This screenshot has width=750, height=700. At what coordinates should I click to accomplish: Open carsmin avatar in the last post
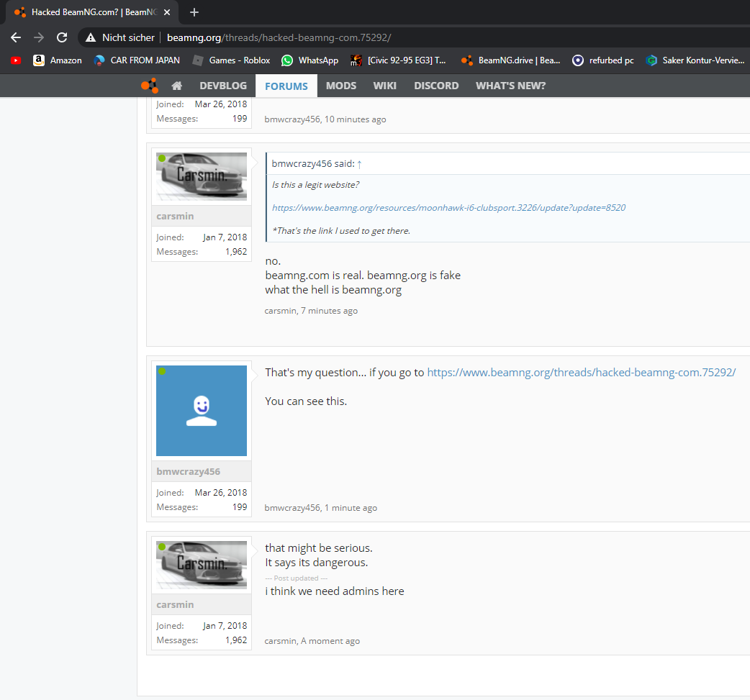(202, 565)
